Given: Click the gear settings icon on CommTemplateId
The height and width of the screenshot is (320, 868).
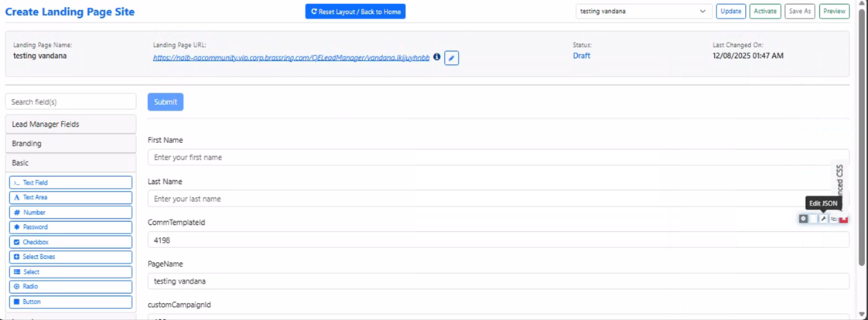Looking at the screenshot, I should pyautogui.click(x=803, y=219).
